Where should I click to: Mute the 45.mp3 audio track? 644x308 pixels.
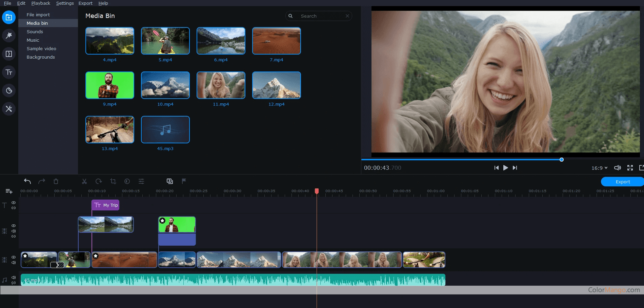(x=14, y=278)
